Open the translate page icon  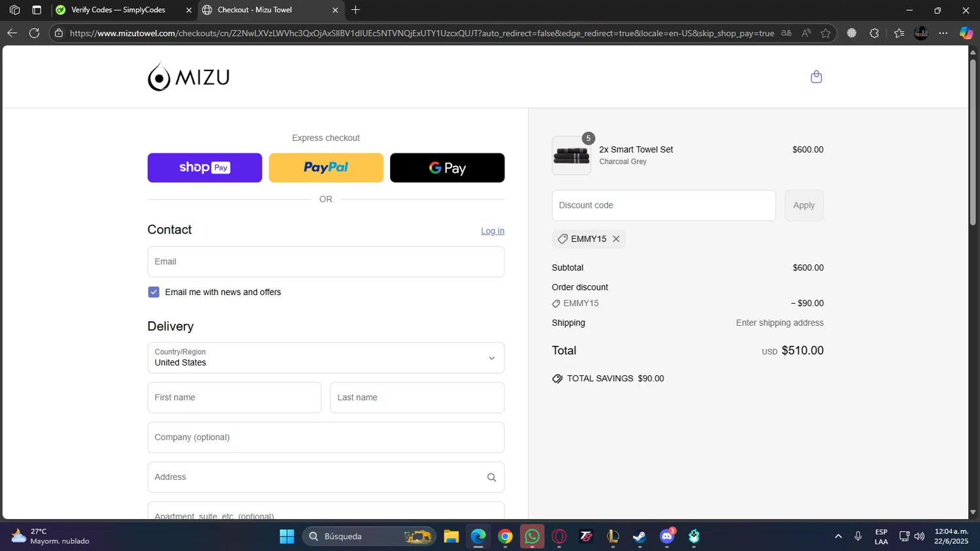point(787,33)
